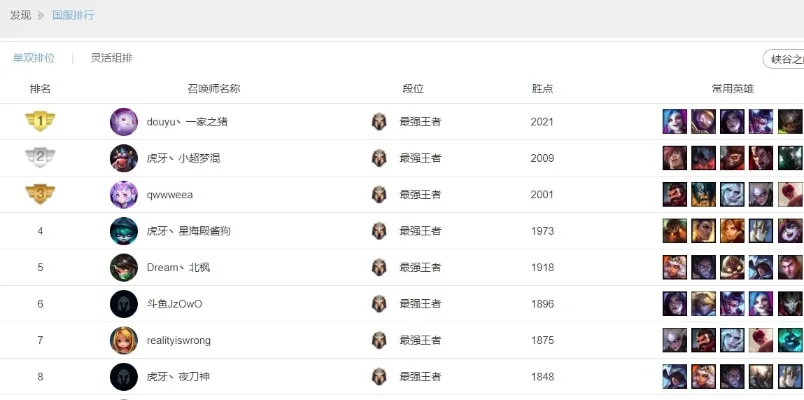Click the 2001 points value
The height and width of the screenshot is (400, 804).
[542, 195]
